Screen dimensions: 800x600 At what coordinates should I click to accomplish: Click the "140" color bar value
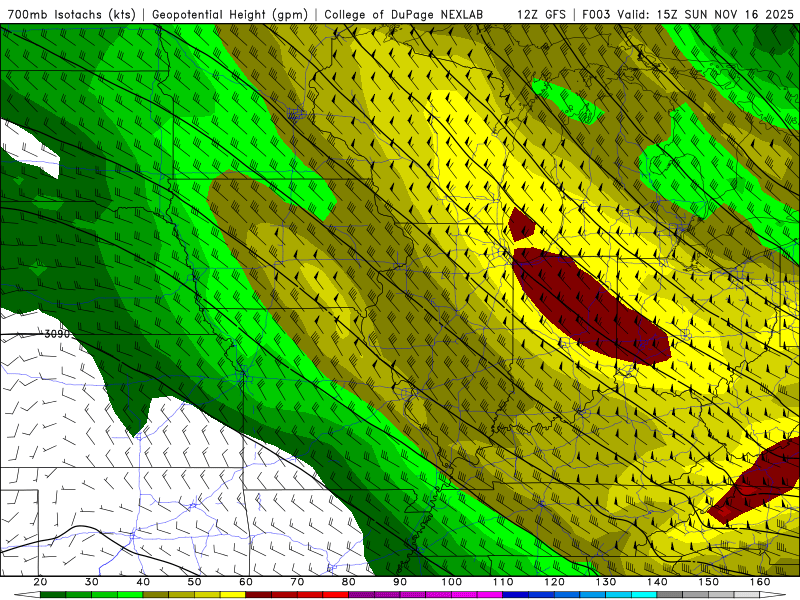pos(657,582)
